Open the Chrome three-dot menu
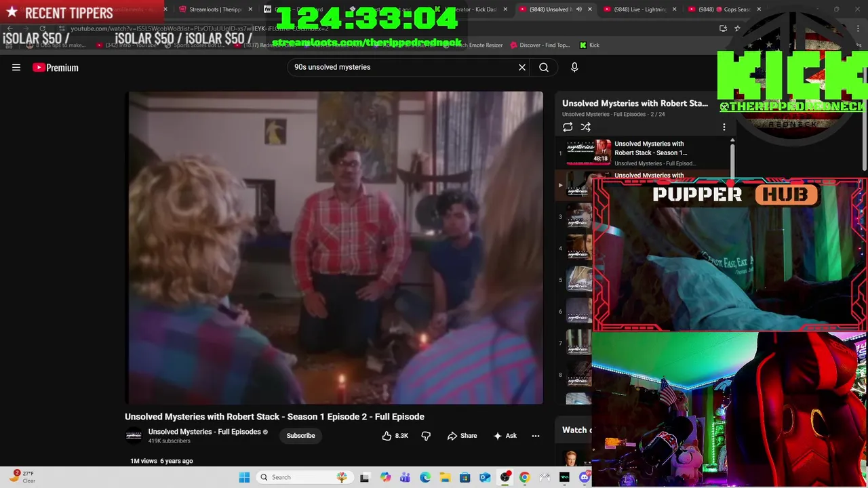 (858, 28)
